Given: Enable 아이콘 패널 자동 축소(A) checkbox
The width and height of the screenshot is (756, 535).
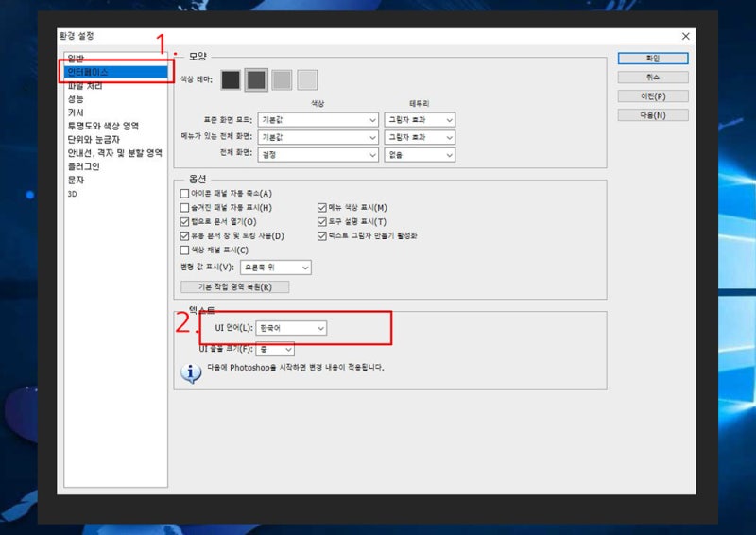Looking at the screenshot, I should point(184,194).
